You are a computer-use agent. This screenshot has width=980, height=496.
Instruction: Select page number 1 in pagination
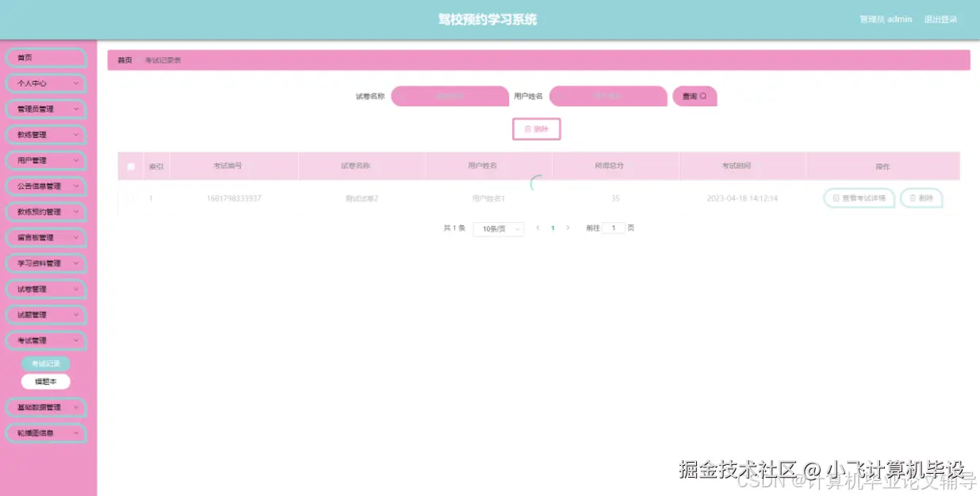click(553, 228)
